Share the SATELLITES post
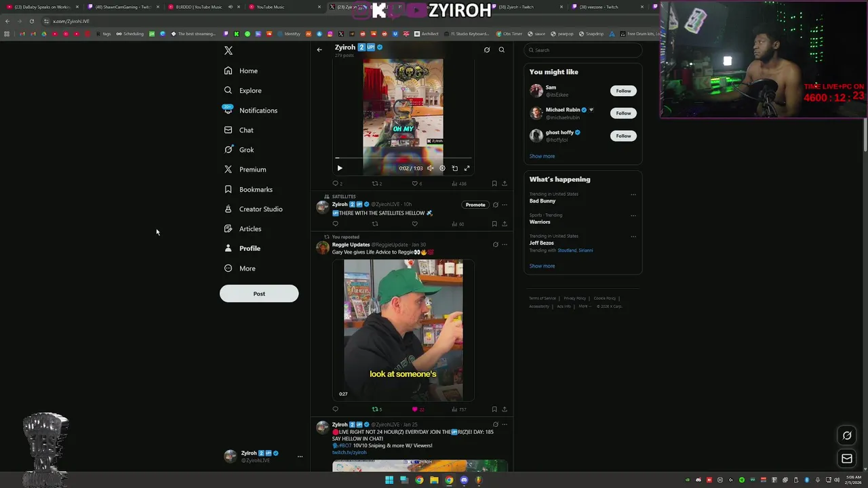 click(504, 224)
